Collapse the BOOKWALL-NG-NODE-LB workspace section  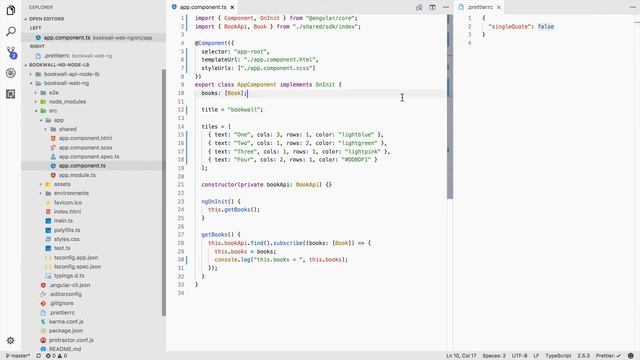[58, 65]
